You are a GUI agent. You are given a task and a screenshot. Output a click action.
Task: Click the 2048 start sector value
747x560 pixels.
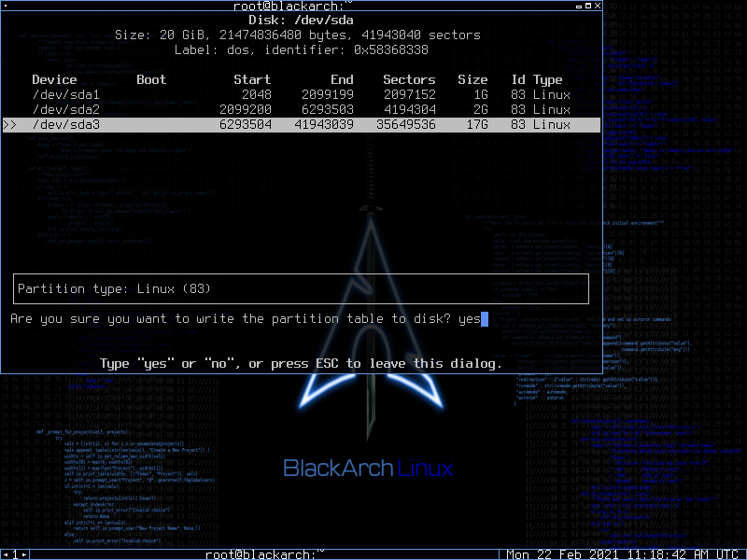point(256,95)
